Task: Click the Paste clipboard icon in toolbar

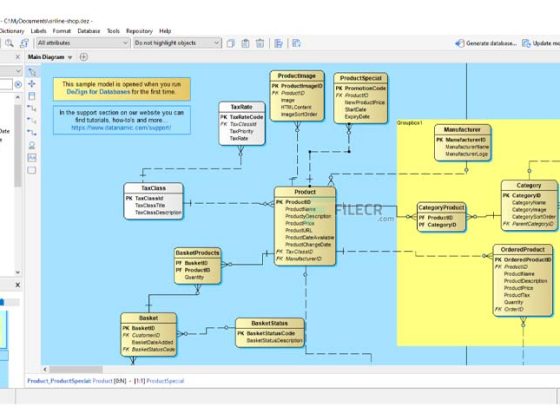Action: point(245,43)
